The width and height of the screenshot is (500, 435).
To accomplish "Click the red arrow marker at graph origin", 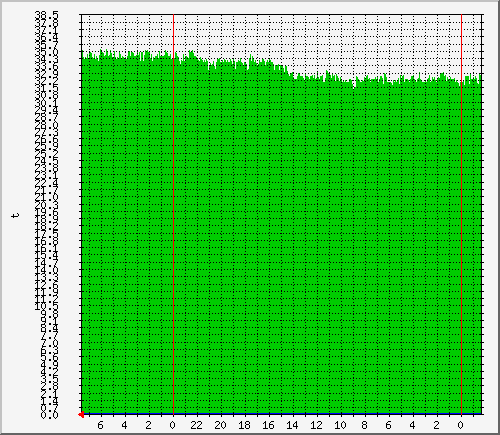I will (81, 415).
